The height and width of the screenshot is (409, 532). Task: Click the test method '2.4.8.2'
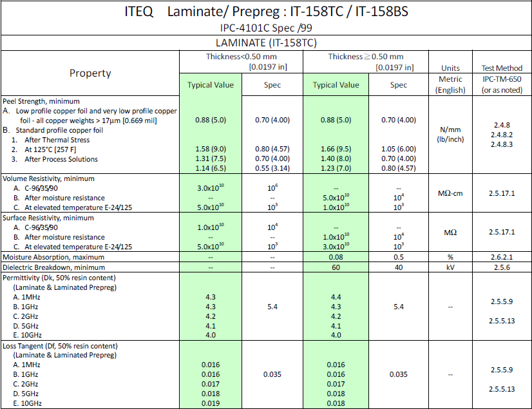point(502,135)
